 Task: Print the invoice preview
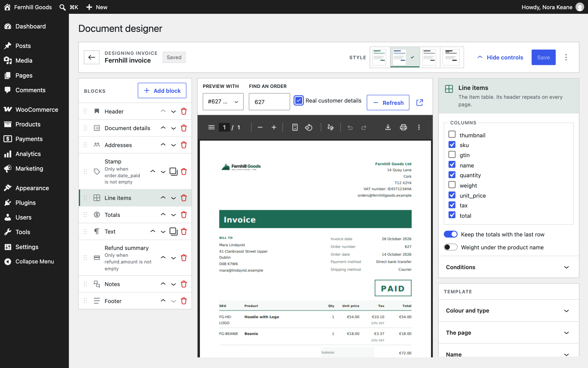[403, 127]
